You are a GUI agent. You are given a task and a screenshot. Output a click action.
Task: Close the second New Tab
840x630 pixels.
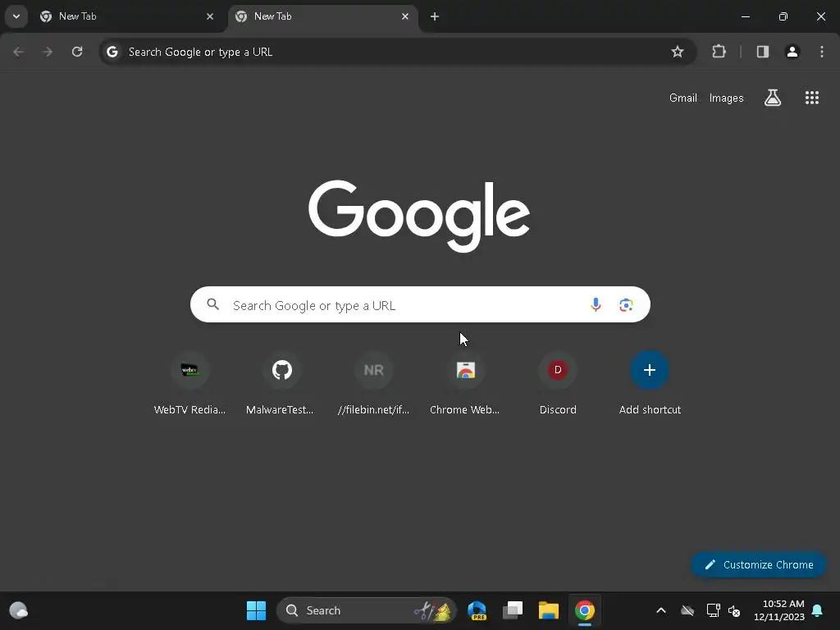tap(405, 16)
